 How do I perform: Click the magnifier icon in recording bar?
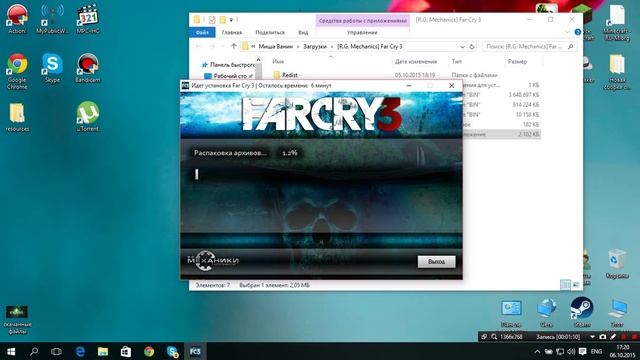point(494,337)
